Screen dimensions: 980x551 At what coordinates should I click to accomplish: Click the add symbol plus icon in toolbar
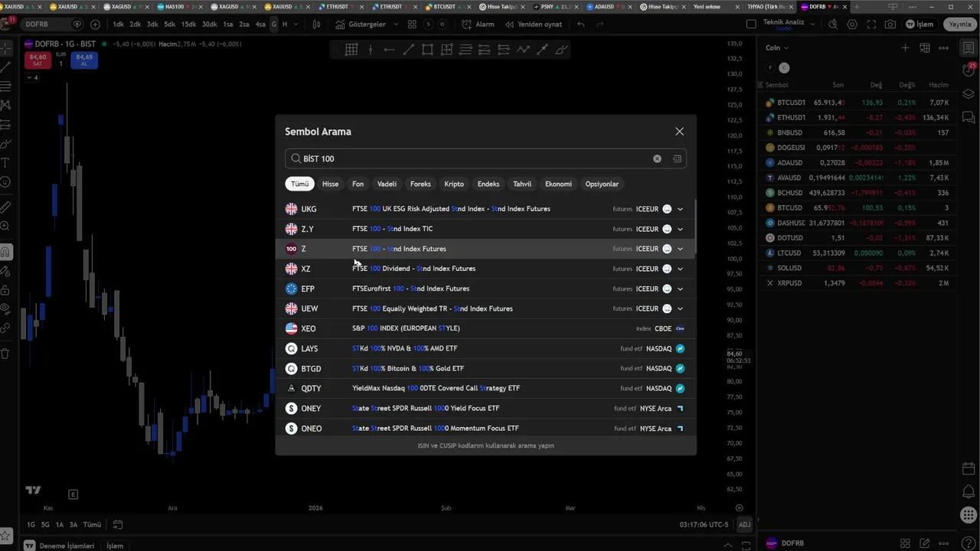[95, 24]
